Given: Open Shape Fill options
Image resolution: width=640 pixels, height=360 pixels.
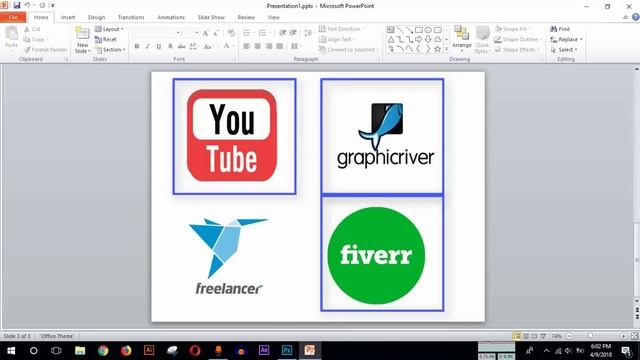Looking at the screenshot, I should pyautogui.click(x=512, y=29).
